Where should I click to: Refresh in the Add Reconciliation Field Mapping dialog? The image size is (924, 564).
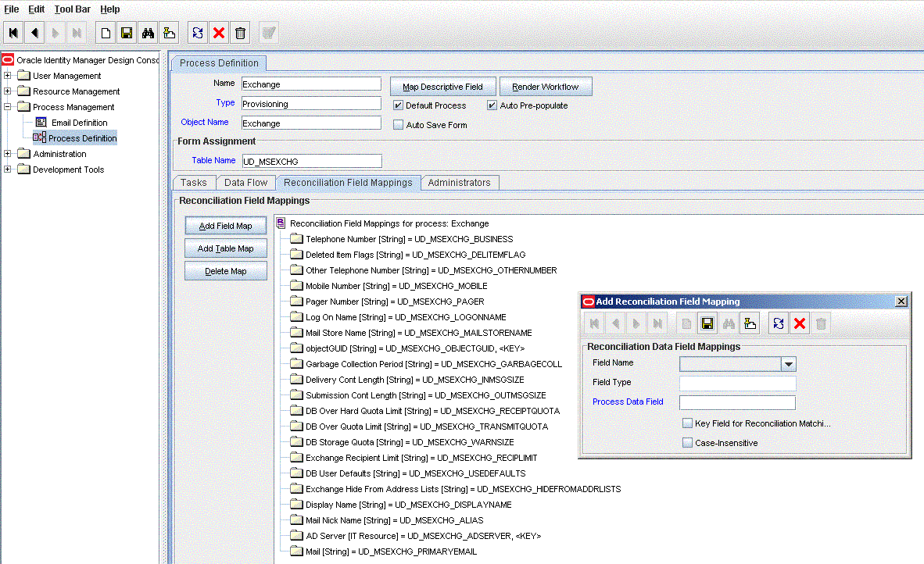coord(779,323)
